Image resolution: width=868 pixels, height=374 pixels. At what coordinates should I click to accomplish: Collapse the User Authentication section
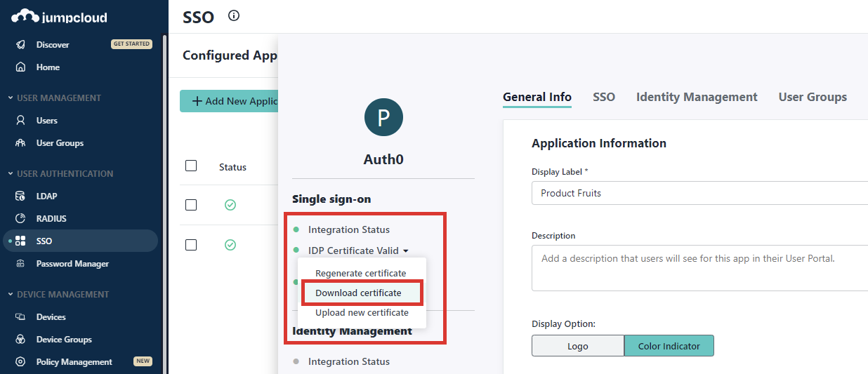pos(60,174)
